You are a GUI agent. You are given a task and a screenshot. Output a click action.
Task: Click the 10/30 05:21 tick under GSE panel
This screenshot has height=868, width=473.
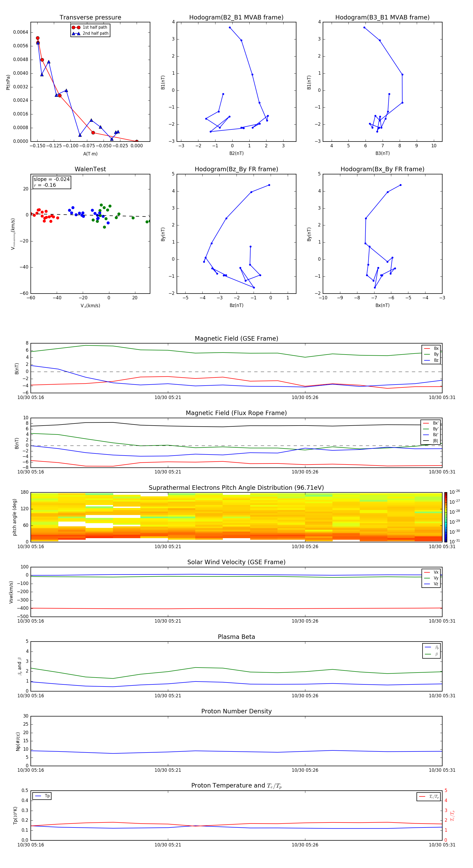(x=168, y=398)
